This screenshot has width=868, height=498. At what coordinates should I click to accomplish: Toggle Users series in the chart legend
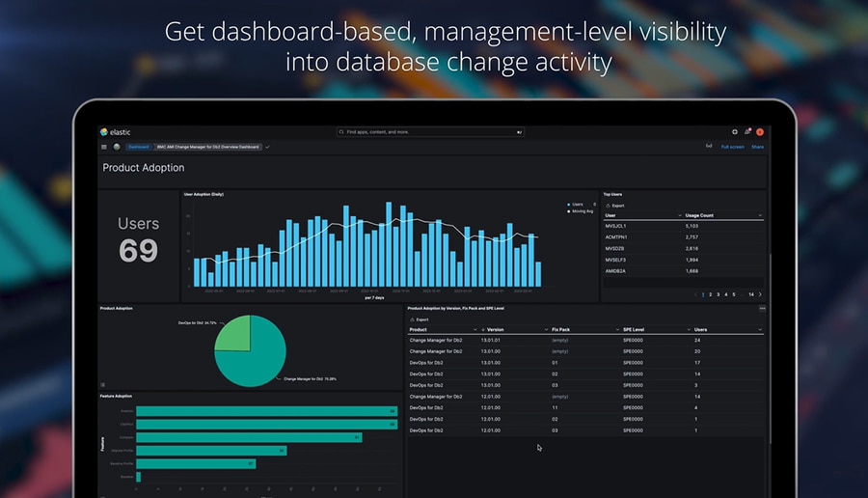[x=578, y=204]
